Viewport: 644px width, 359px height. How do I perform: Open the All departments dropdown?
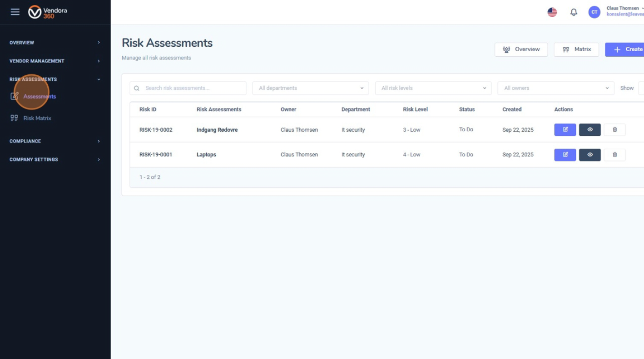coord(310,88)
